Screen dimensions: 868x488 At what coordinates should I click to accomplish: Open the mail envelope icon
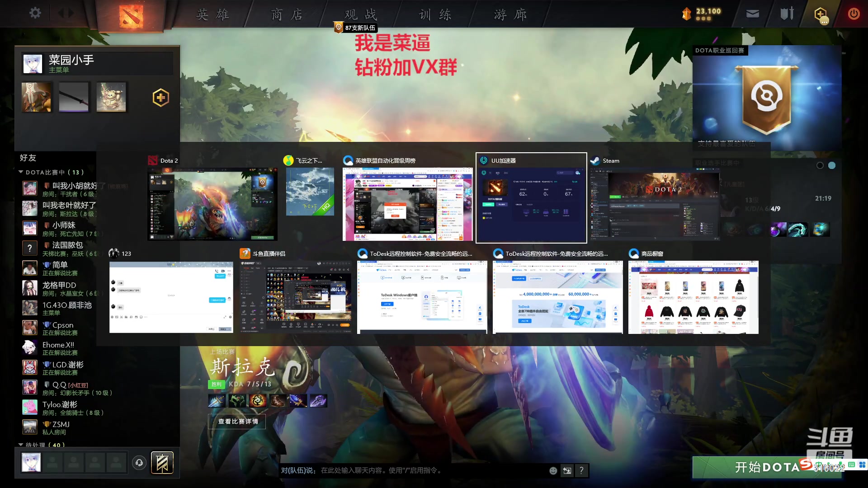pos(753,14)
